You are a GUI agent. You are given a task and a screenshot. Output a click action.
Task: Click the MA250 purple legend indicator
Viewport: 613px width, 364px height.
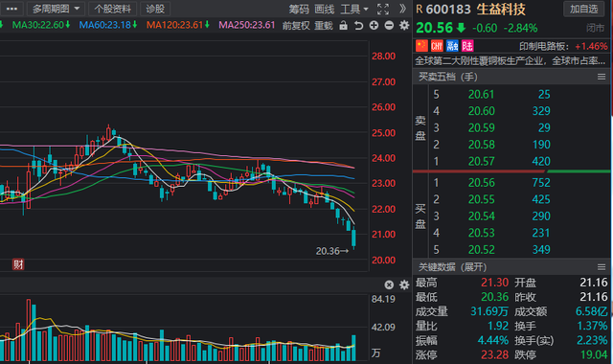[x=247, y=26]
